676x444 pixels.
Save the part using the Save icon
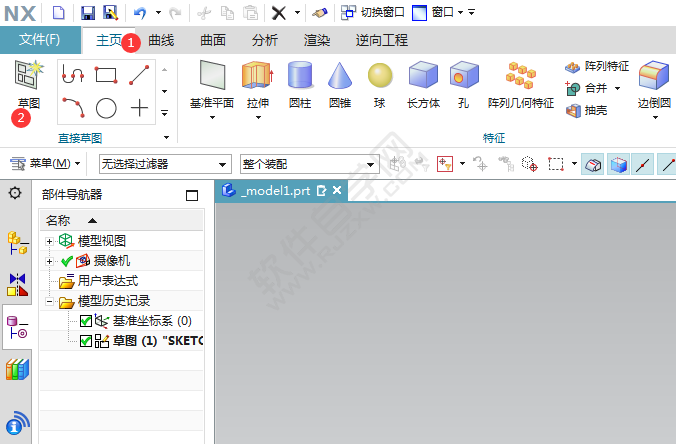point(88,13)
